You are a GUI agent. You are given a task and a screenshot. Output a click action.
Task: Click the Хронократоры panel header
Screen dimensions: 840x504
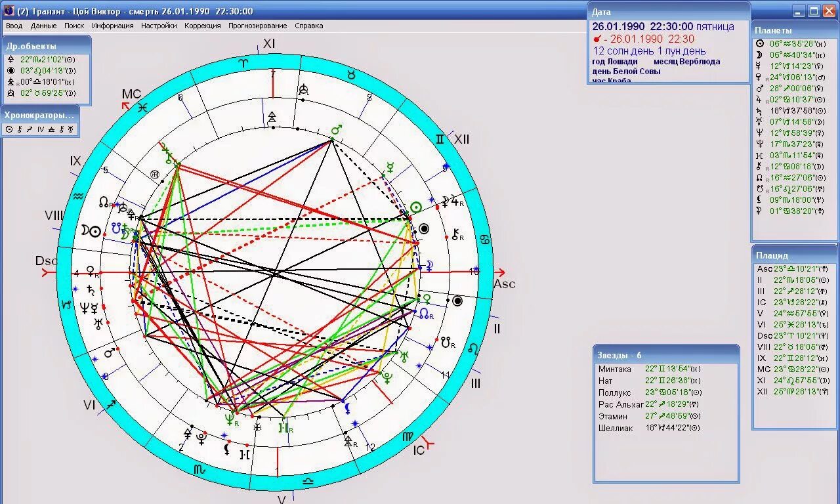(40, 115)
